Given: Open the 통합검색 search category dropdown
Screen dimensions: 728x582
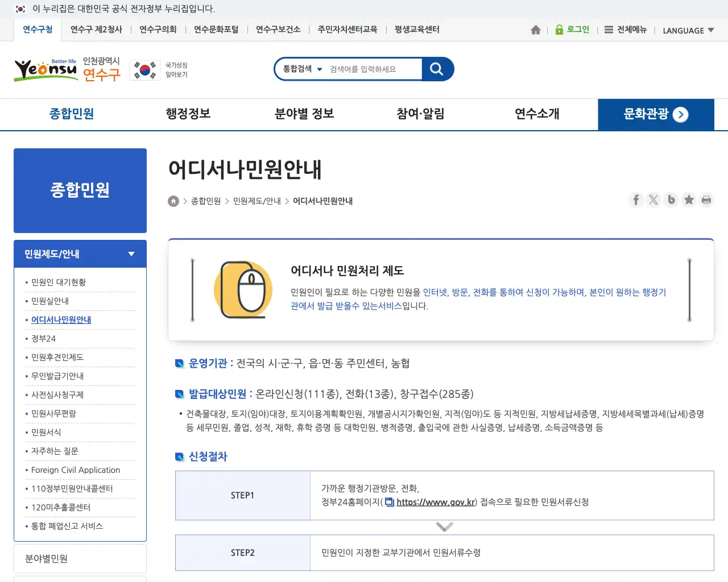Looking at the screenshot, I should pyautogui.click(x=303, y=69).
